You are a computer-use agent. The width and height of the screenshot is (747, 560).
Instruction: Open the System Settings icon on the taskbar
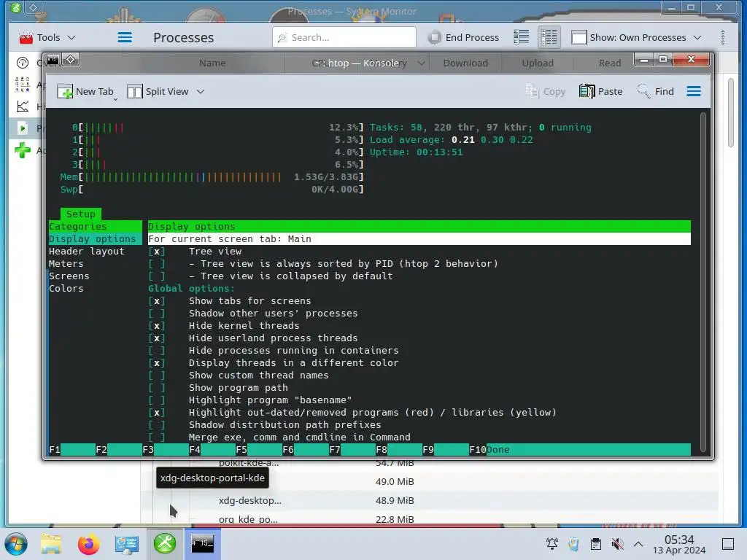pos(126,544)
